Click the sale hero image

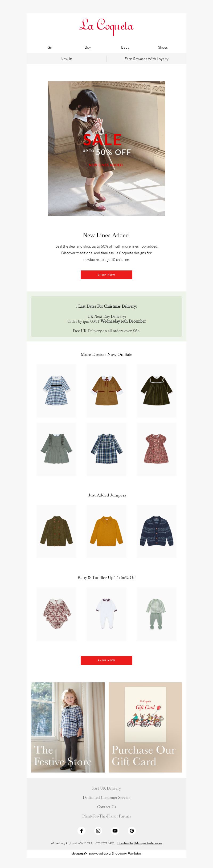pyautogui.click(x=106, y=148)
